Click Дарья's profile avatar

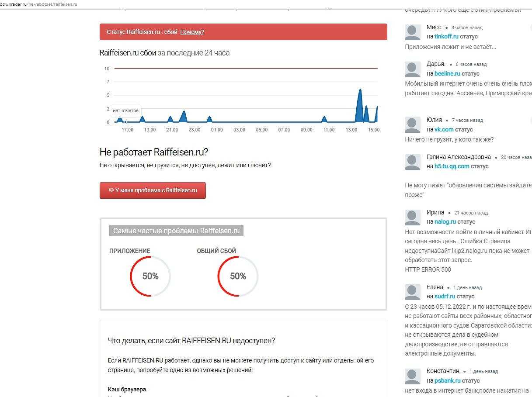point(412,69)
